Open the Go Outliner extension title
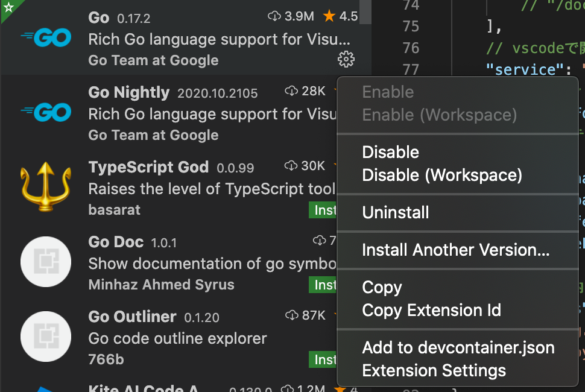This screenshot has height=392, width=585. [132, 317]
